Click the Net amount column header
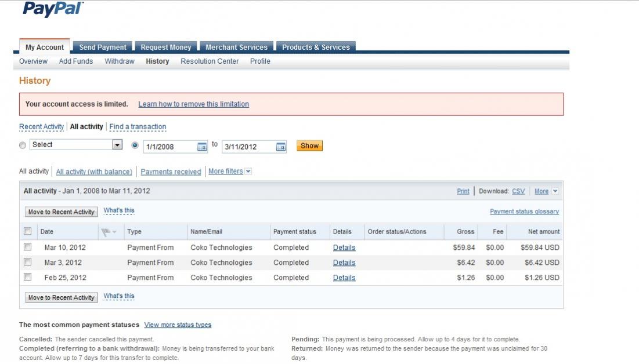This screenshot has width=639, height=364. point(544,231)
